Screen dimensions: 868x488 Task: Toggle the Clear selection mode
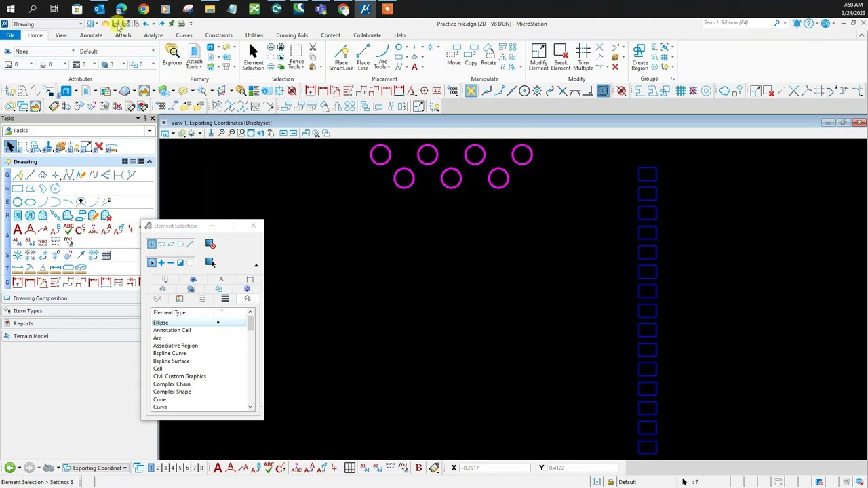click(190, 262)
